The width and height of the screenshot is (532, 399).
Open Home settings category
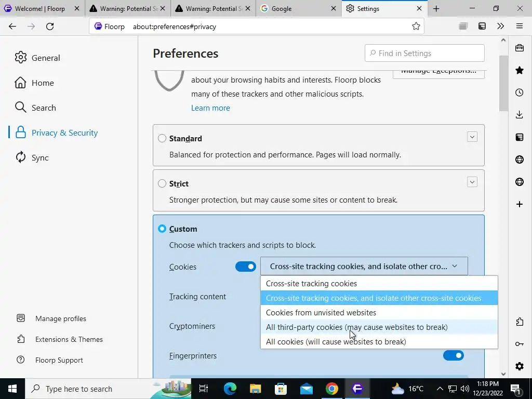coord(34,83)
